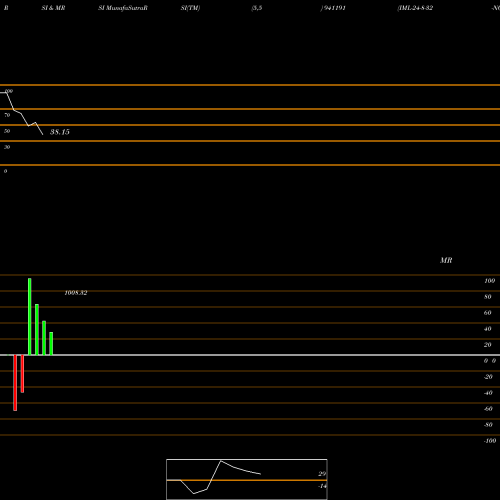500x500 pixels.
Task: Click the peak of the mini chart line
Action: coord(221,461)
